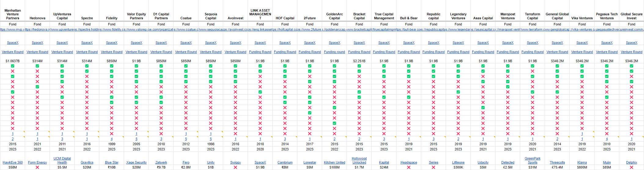
Task: Select the red X beneath Headspace
Action: coord(409,168)
